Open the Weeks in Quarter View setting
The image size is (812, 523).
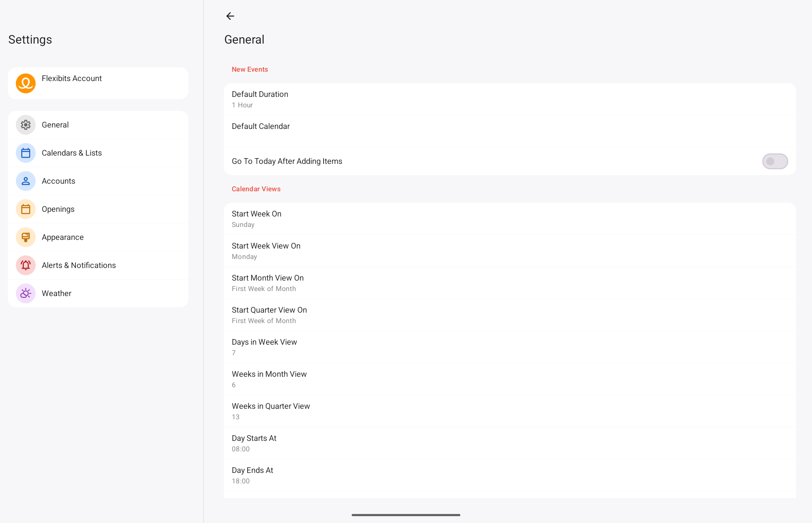(x=510, y=411)
